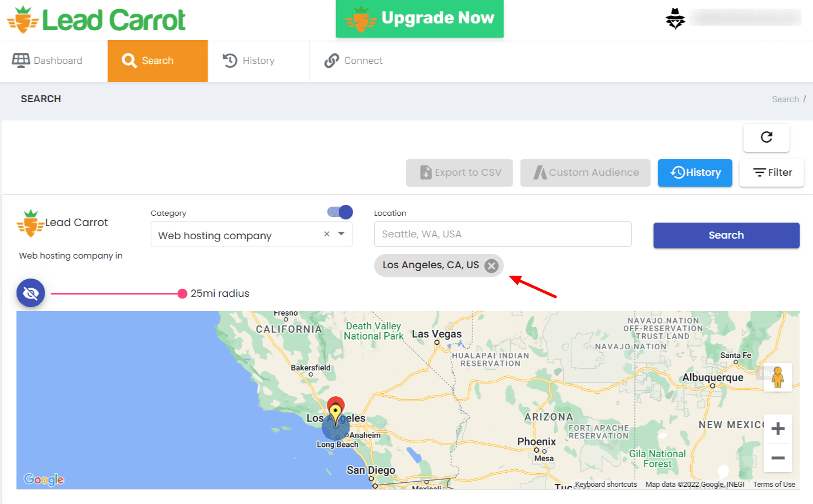Open the Filter button
Viewport: 813px width, 504px height.
click(x=772, y=173)
